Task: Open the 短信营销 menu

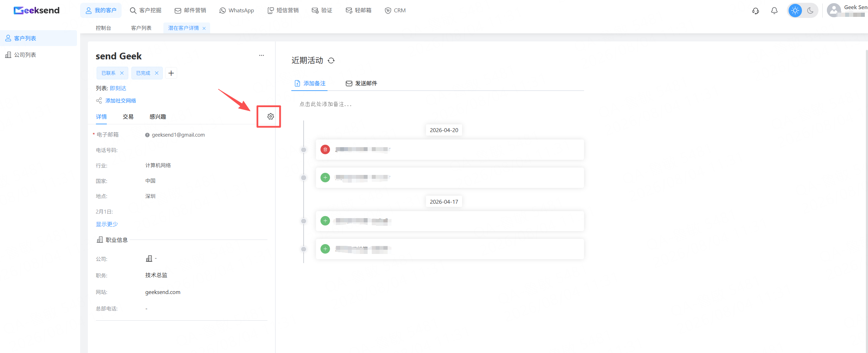Action: 283,11
